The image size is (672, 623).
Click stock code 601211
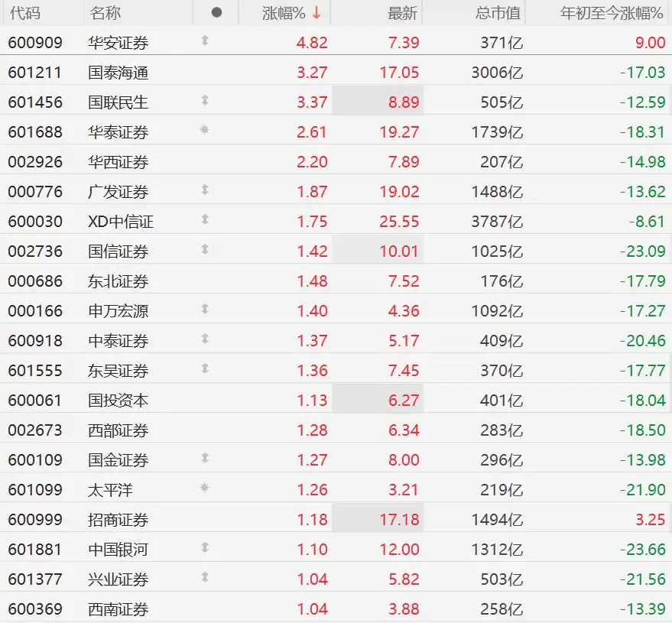[x=35, y=73]
